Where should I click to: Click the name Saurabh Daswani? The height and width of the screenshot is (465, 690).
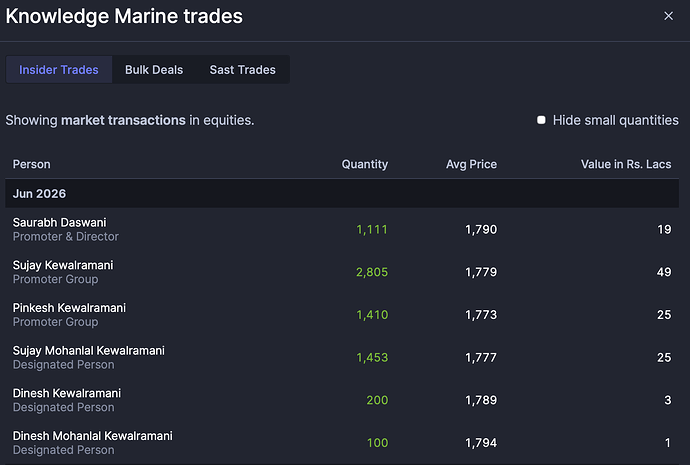point(59,222)
